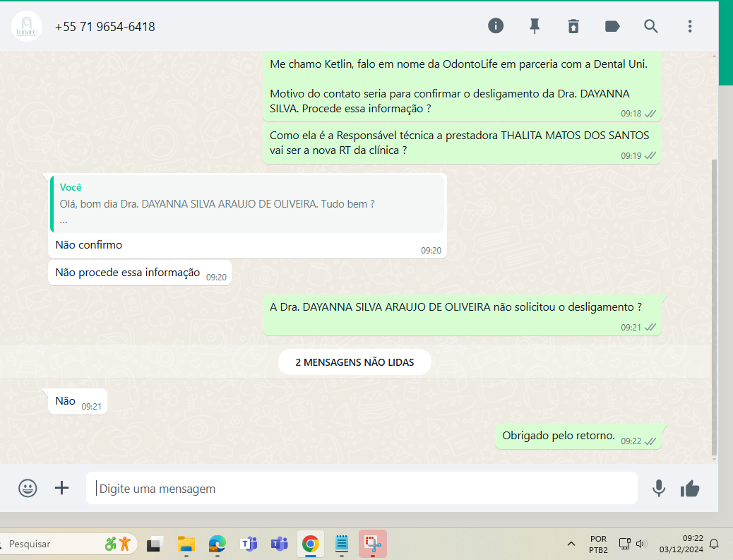Image resolution: width=733 pixels, height=560 pixels.
Task: Open contact info icon in chat header
Action: [496, 26]
